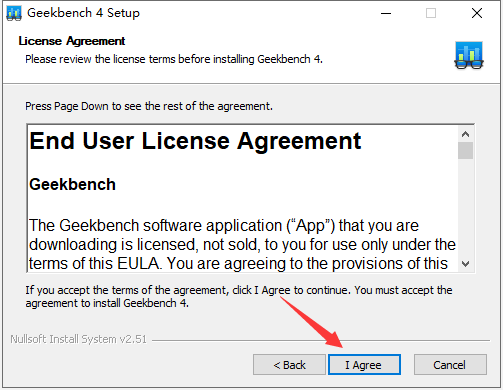This screenshot has width=503, height=390.
Task: Click the license scrollbar down arrow
Action: point(466,264)
